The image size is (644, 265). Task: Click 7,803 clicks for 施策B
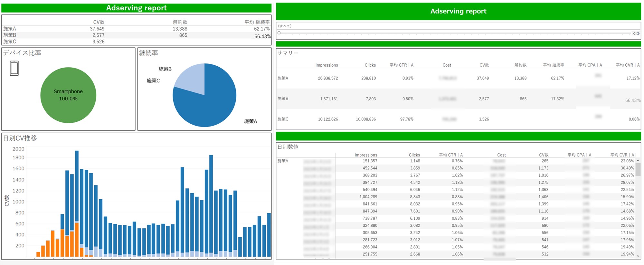[x=371, y=99]
